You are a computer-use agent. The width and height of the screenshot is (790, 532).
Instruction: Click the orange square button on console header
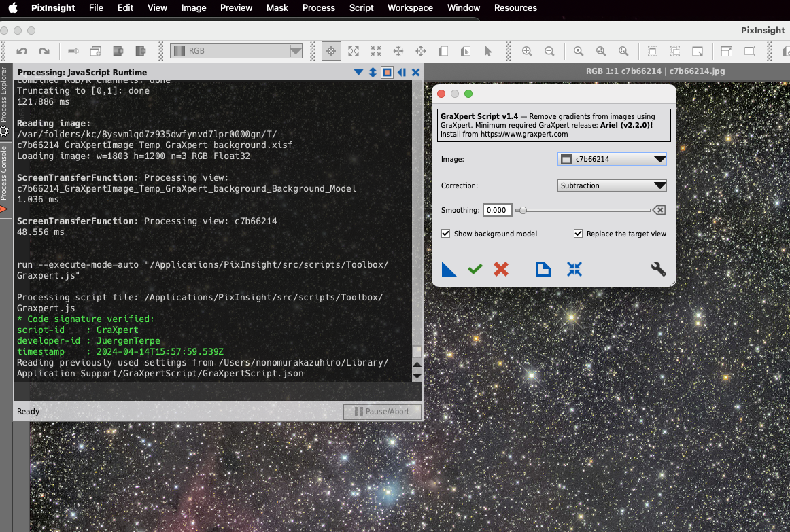point(387,73)
